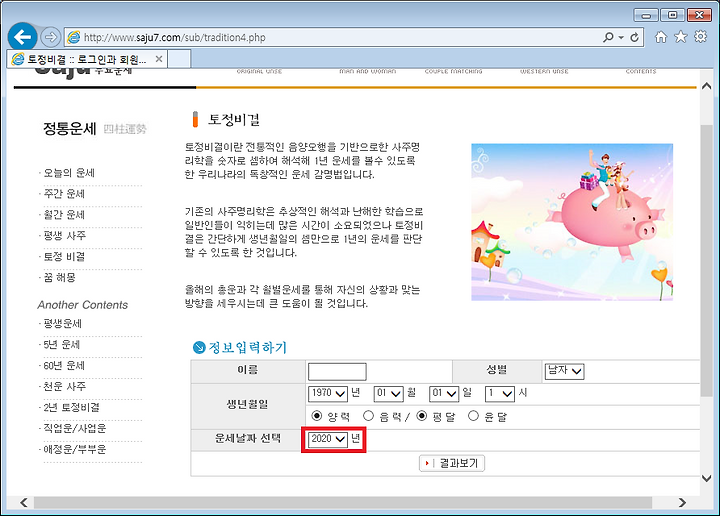Close the 토정비결 tab with X
Viewport: 720px width, 516px height.
pos(159,59)
